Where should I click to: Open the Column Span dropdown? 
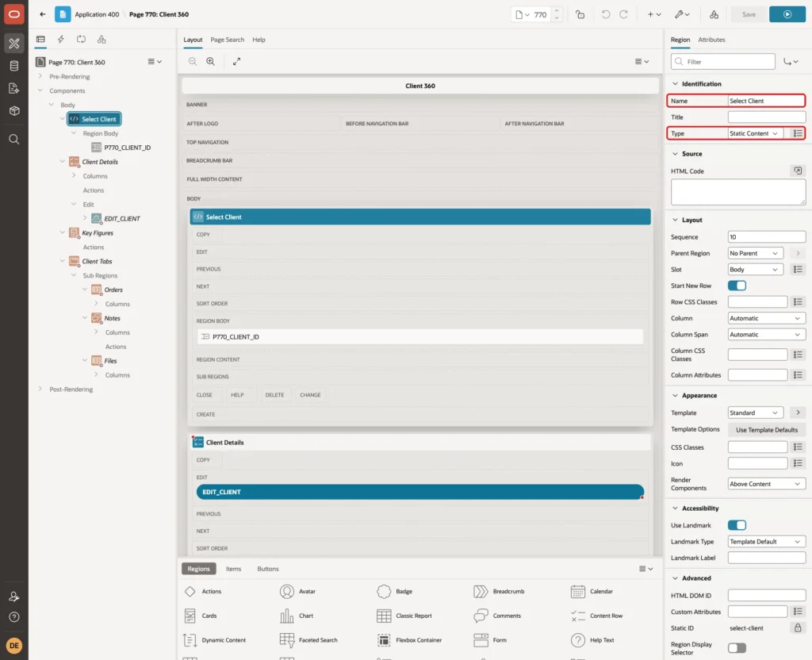[x=767, y=335]
